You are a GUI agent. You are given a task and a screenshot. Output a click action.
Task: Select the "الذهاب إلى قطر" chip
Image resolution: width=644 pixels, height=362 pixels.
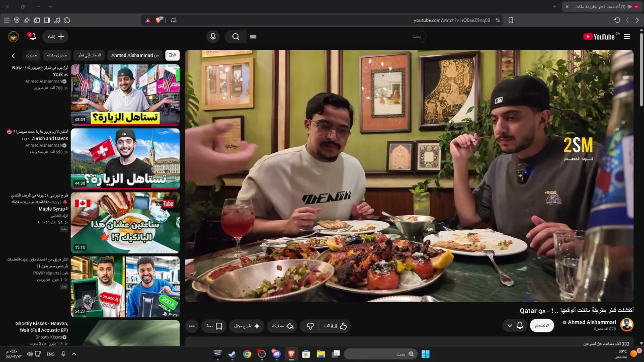[90, 55]
